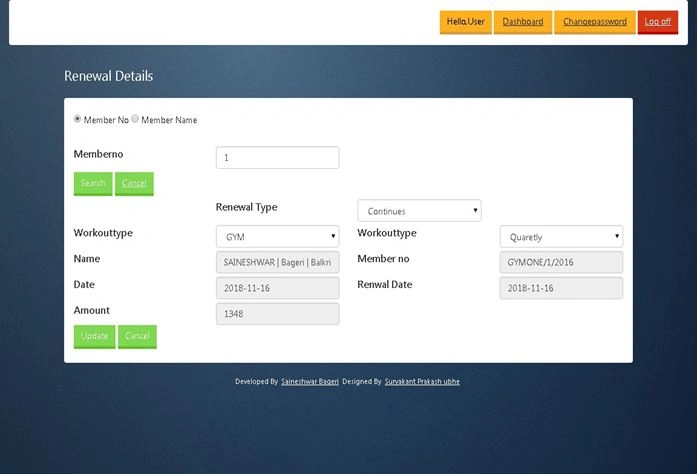Click the Amount label
Viewport: 697px width, 474px height.
[x=92, y=310]
